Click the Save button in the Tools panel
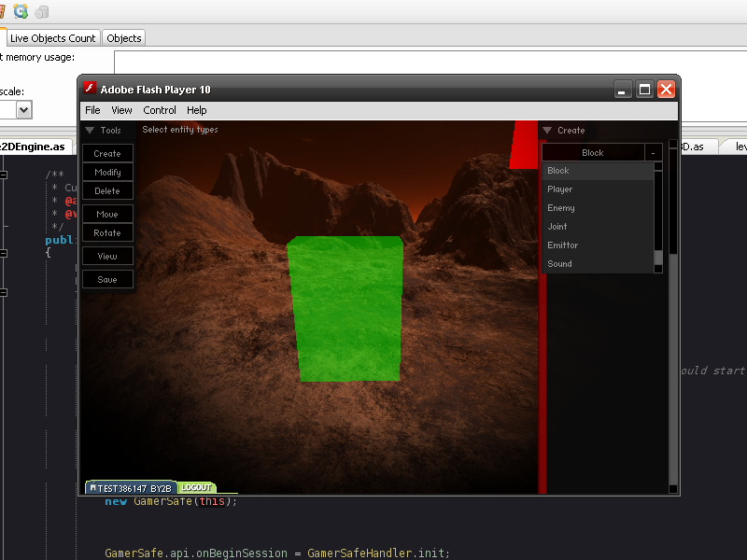The image size is (747, 560). pyautogui.click(x=107, y=278)
